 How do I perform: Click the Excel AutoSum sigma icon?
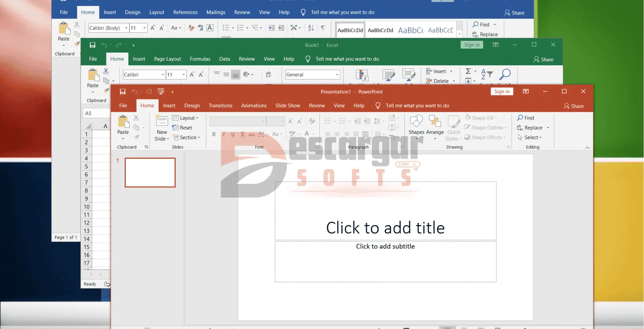(468, 71)
